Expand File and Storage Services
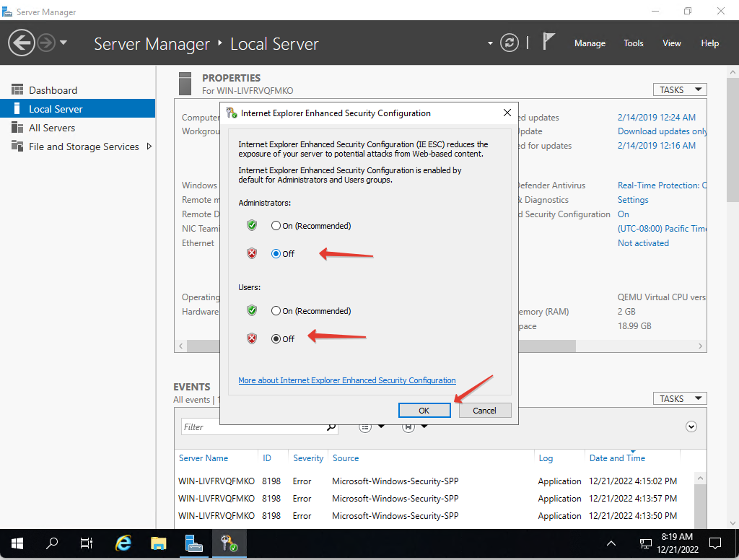The width and height of the screenshot is (739, 560). [x=80, y=146]
